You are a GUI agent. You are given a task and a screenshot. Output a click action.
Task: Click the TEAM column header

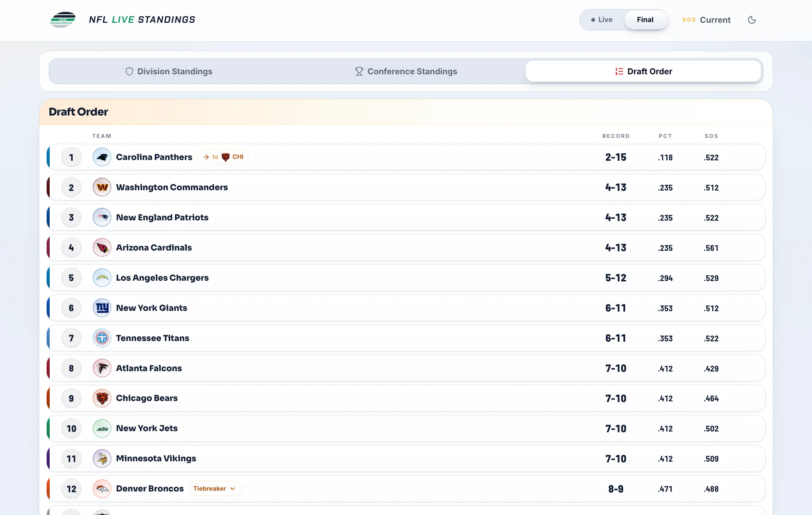point(101,136)
